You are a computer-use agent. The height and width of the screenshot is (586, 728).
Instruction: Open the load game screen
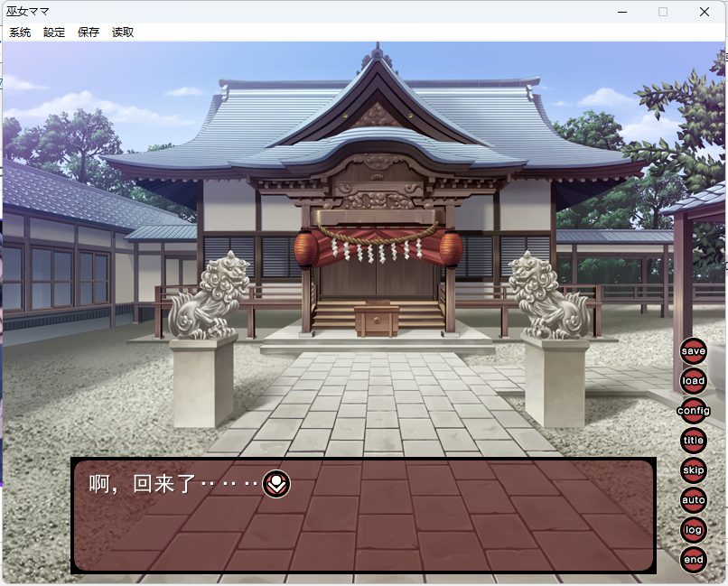click(693, 381)
